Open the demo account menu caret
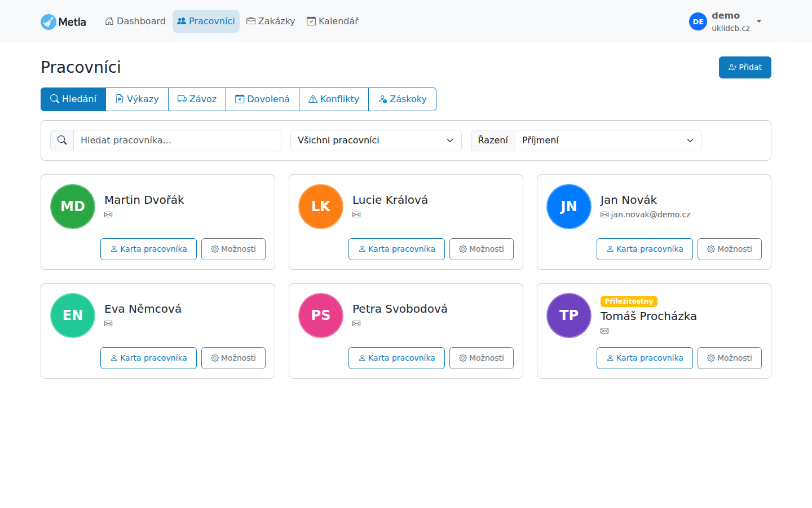 (759, 21)
